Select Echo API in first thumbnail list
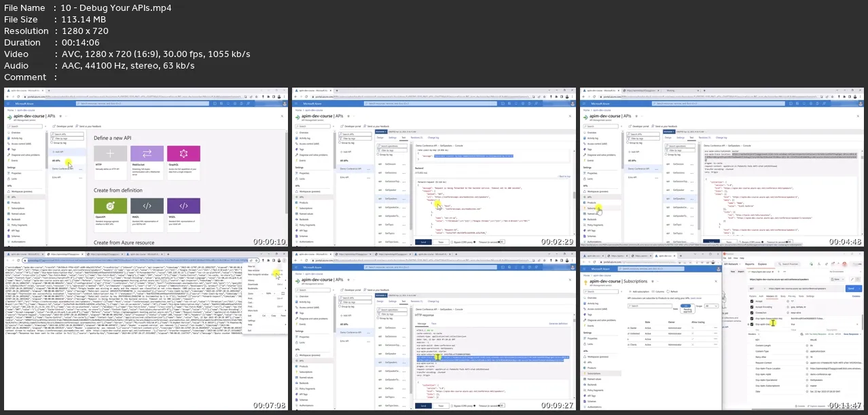 click(x=56, y=177)
